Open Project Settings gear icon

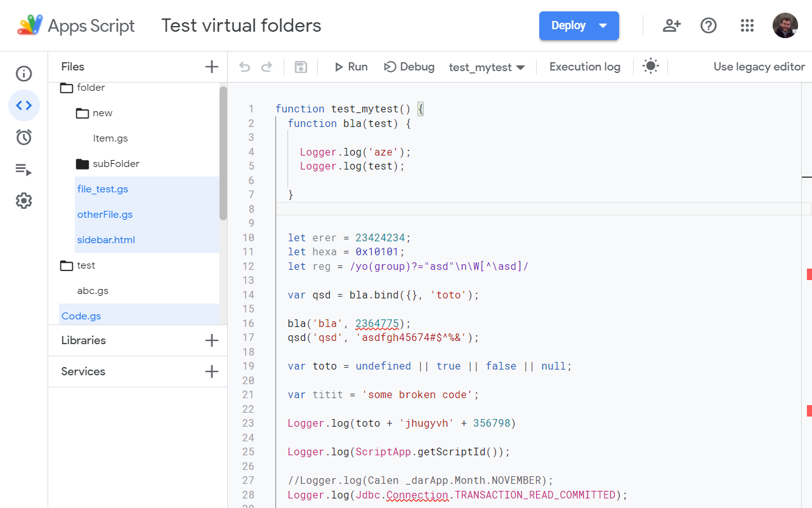click(x=23, y=201)
